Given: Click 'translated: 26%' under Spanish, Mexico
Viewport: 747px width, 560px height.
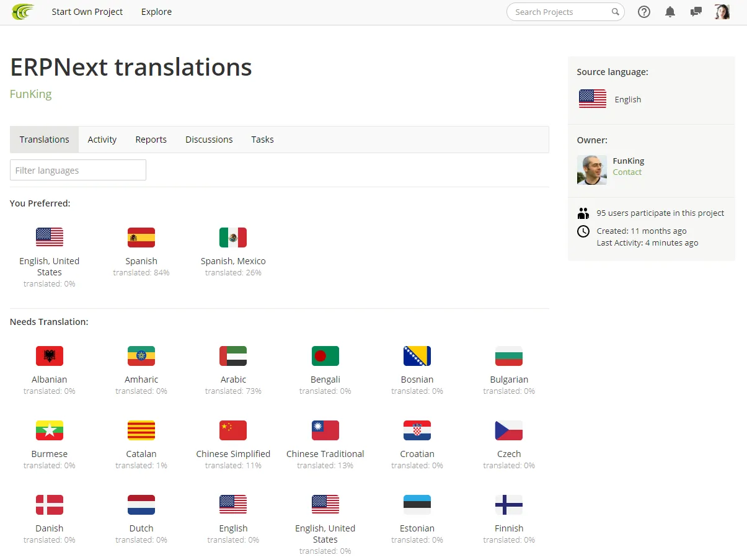Looking at the screenshot, I should tap(233, 273).
